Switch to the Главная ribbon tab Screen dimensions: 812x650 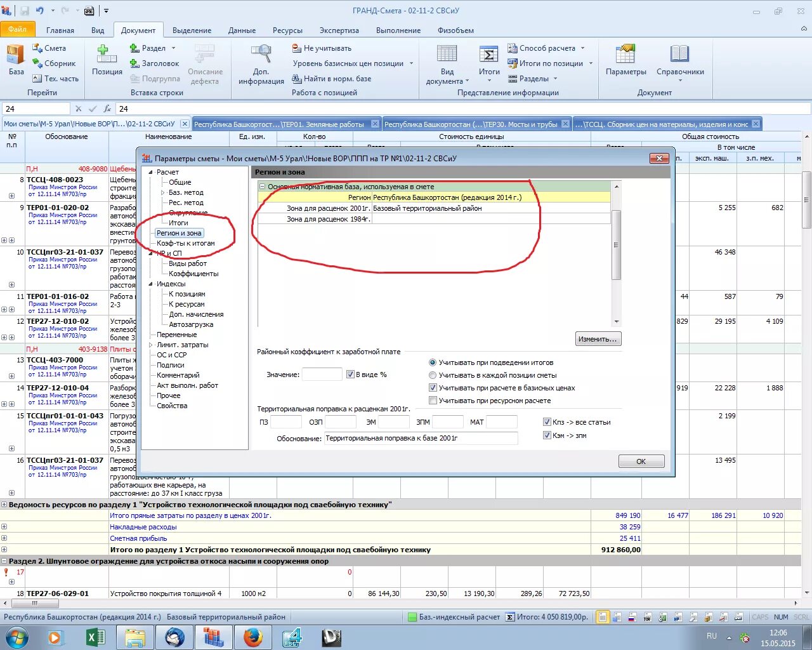coord(60,30)
